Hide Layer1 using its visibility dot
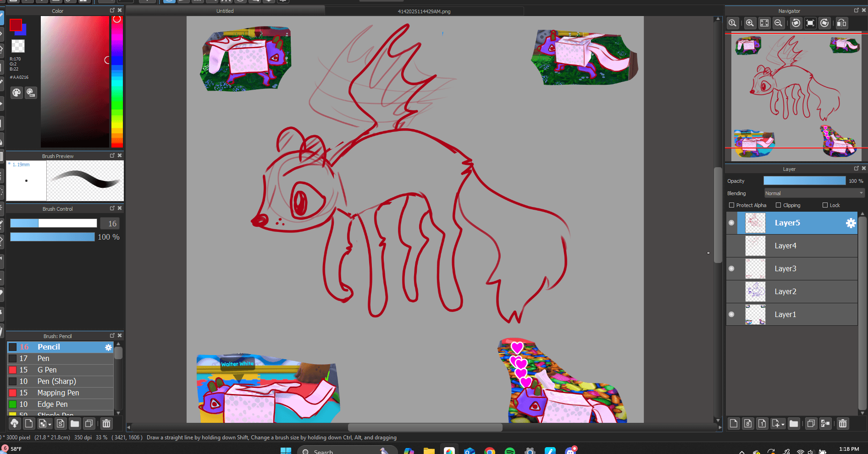Viewport: 868px width, 454px height. pos(731,315)
